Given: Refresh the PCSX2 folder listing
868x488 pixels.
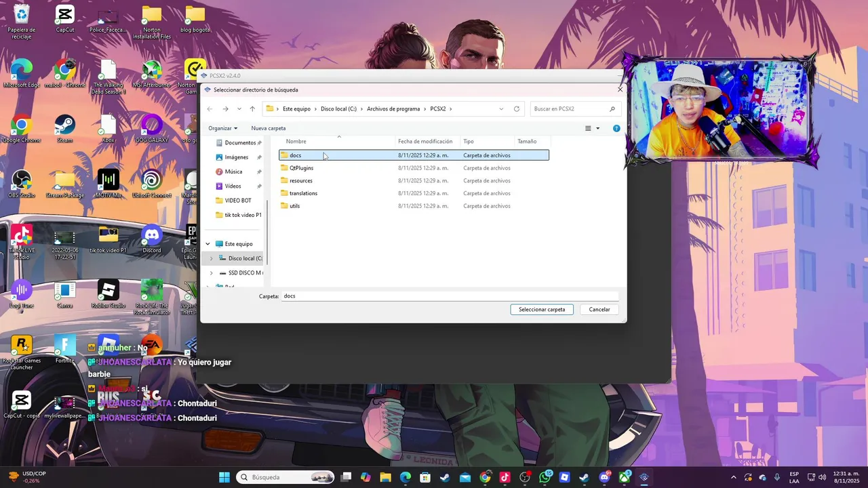Looking at the screenshot, I should click(x=517, y=109).
